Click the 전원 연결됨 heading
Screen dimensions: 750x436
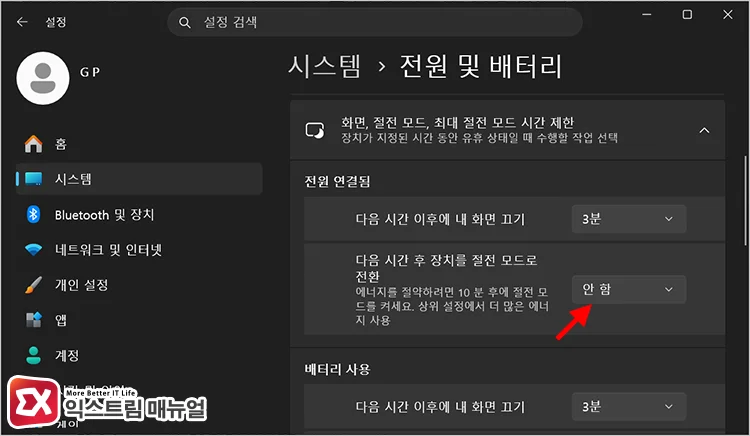(337, 181)
